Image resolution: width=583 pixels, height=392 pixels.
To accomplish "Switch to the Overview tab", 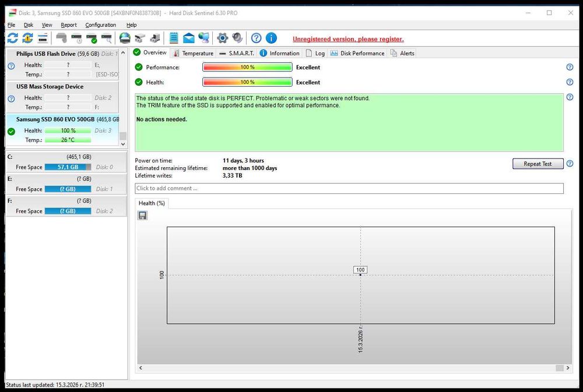I will pos(150,52).
